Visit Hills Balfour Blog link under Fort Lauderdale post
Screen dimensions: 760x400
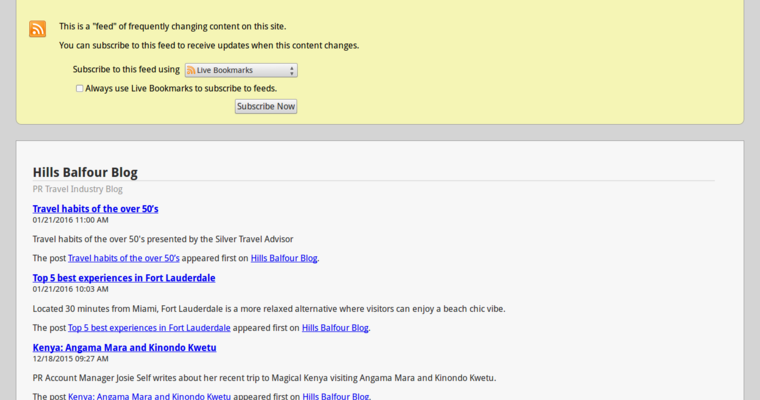tap(335, 328)
